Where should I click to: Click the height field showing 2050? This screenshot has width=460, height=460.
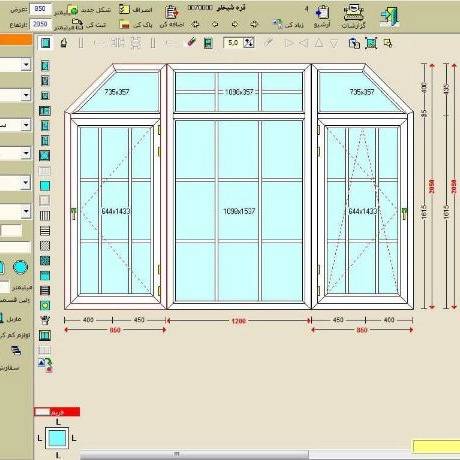pyautogui.click(x=40, y=24)
